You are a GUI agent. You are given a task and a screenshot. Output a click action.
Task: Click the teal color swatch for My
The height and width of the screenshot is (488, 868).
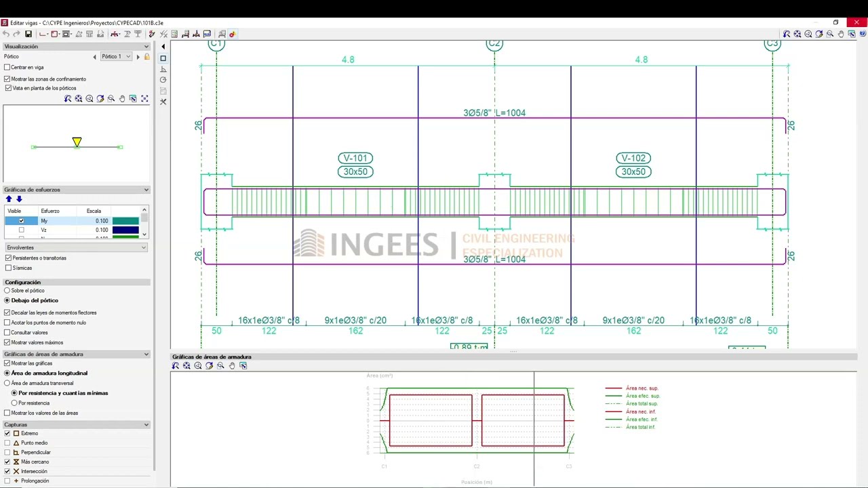point(125,221)
